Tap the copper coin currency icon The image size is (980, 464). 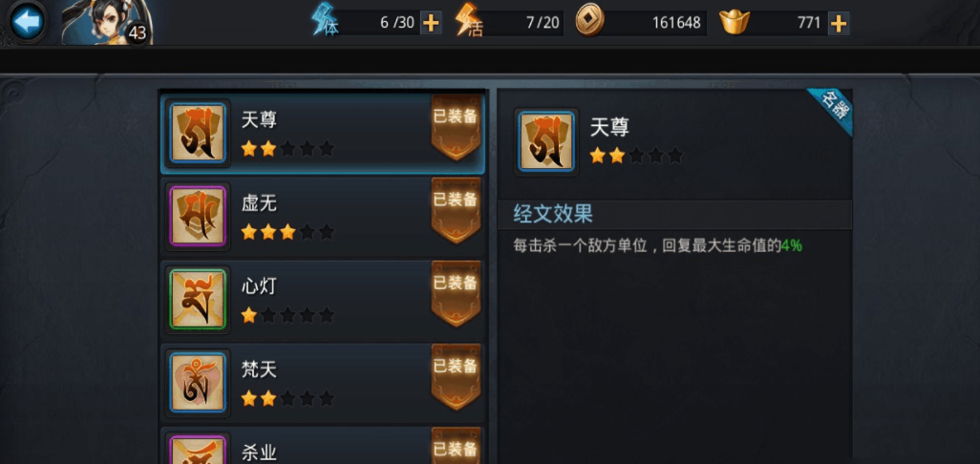click(589, 21)
